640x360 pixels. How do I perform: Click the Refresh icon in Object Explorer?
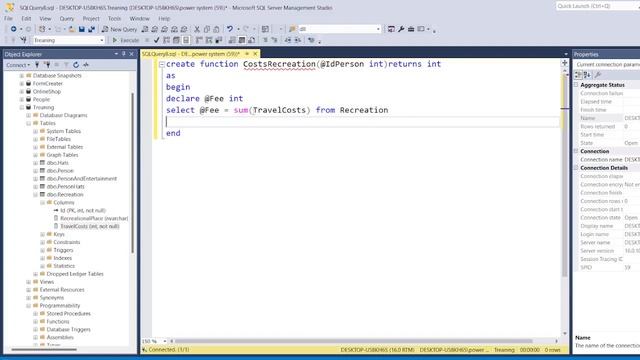click(x=76, y=65)
